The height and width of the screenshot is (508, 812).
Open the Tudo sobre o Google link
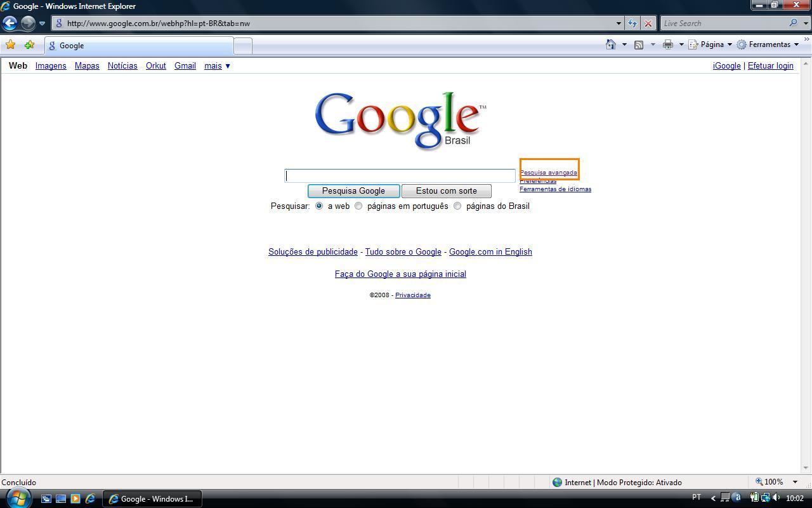403,251
